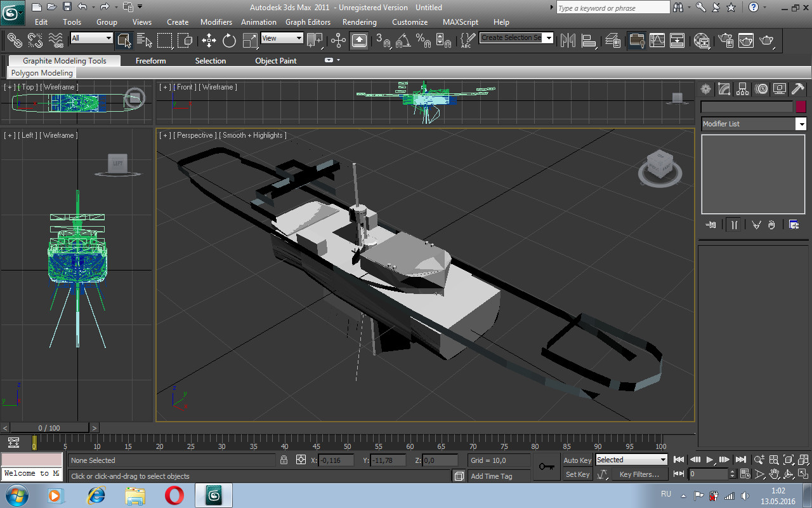812x508 pixels.
Task: Open the Render Setup teapot icon
Action: tap(726, 41)
